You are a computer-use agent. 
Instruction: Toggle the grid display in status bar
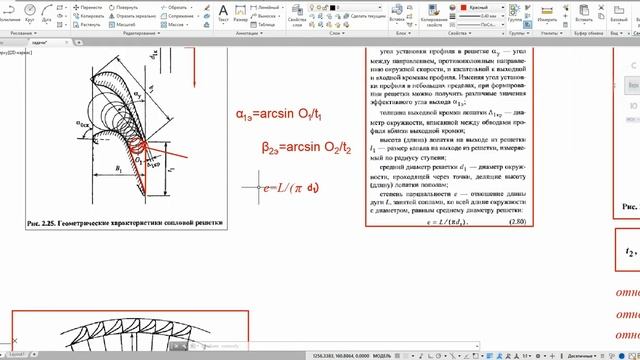tap(398, 356)
